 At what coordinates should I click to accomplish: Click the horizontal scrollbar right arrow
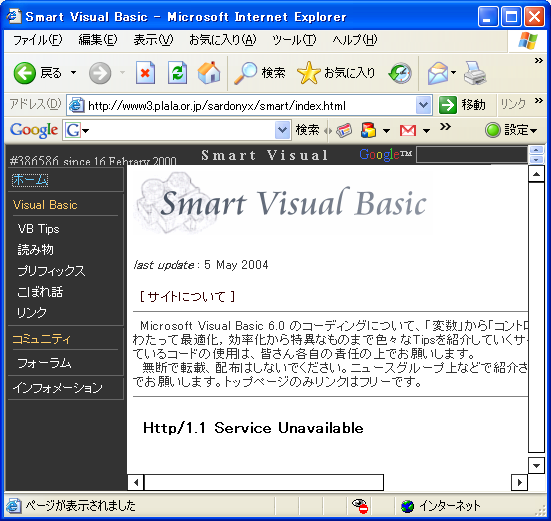point(519,482)
